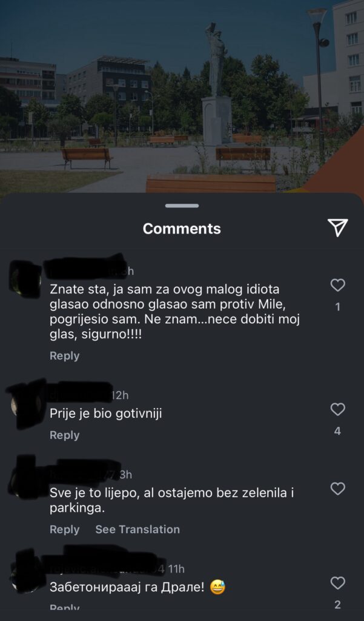Reply to the zelenila i parkinga comment

(x=64, y=529)
